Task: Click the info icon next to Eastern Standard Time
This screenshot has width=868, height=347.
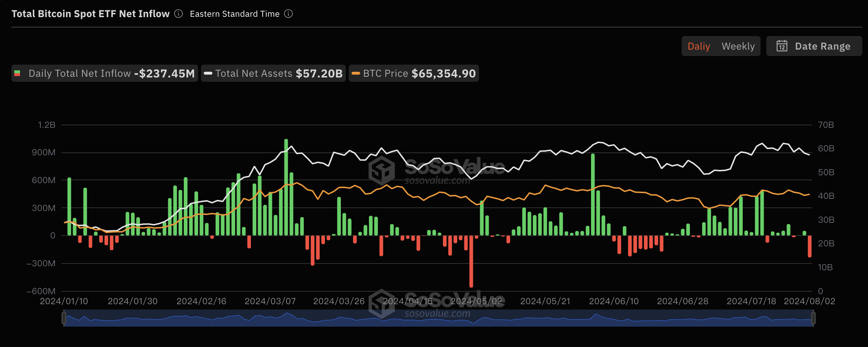Action: 289,14
